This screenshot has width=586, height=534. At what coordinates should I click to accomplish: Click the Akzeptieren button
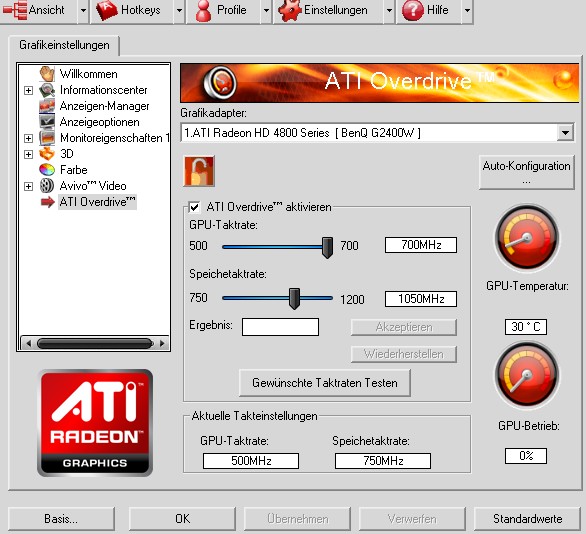[404, 327]
